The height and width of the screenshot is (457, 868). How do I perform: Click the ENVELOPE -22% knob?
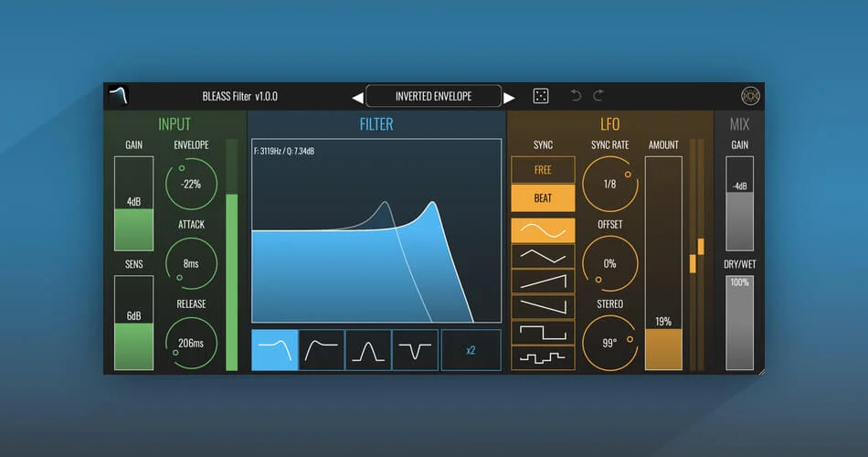pos(191,184)
